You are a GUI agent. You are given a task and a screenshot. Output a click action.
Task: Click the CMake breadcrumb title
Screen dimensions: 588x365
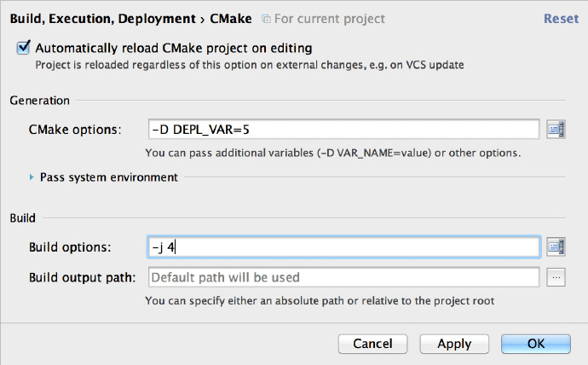tap(231, 19)
